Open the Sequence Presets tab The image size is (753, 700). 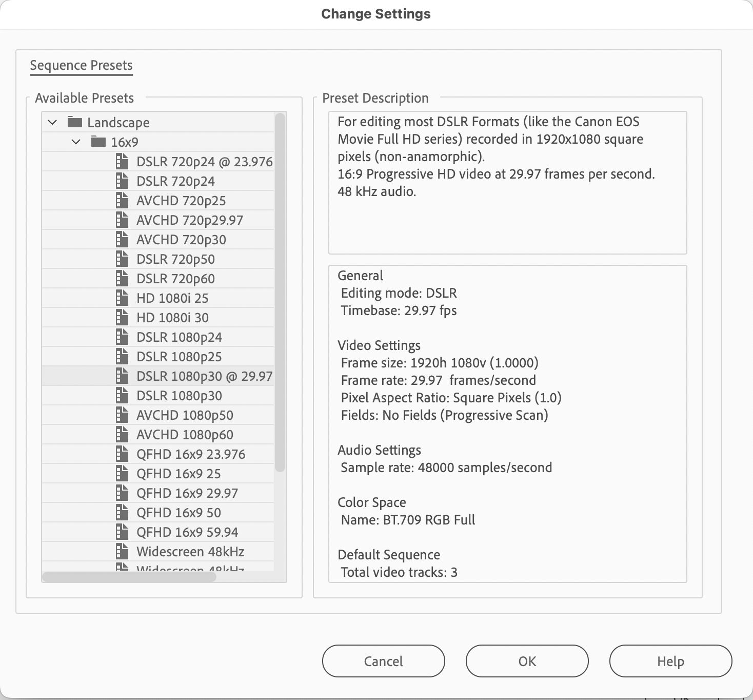[81, 65]
